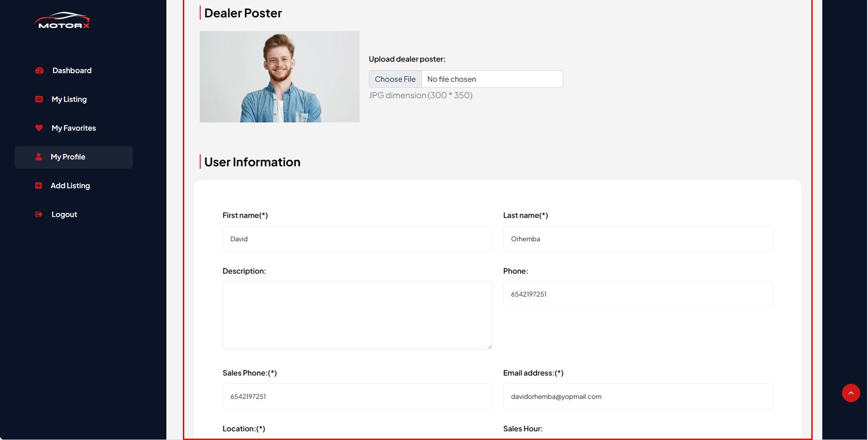
Task: Click the 'No file chosen' text
Action: 452,79
